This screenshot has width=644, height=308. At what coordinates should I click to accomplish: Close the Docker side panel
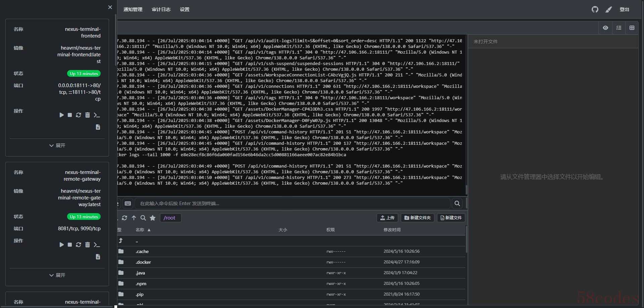pos(110,7)
